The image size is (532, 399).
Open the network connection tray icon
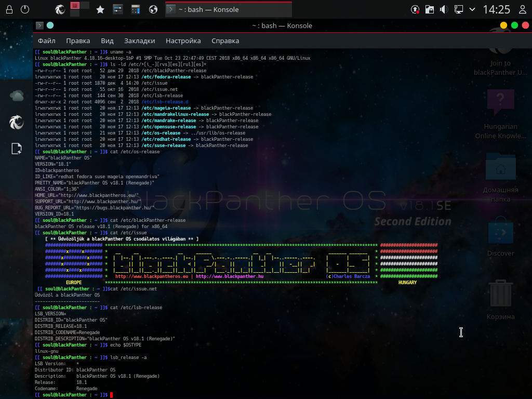coord(458,9)
